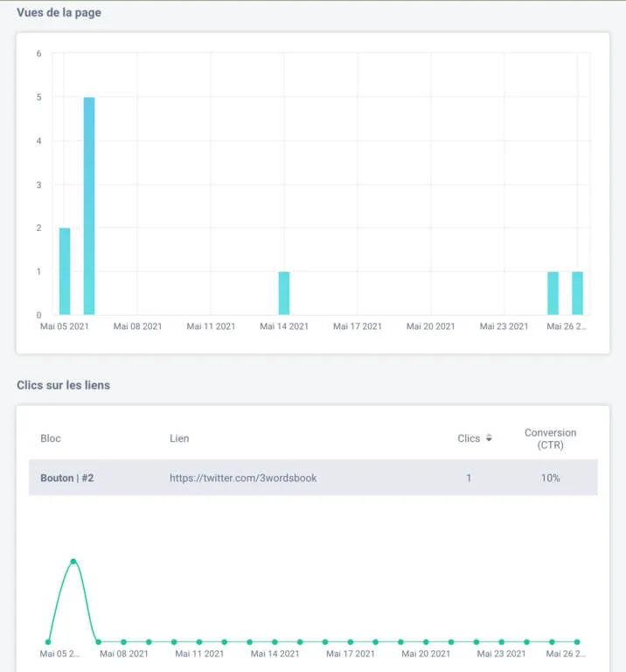Sort by the Clics column header
Image resolution: width=626 pixels, height=672 pixels.
pyautogui.click(x=469, y=438)
